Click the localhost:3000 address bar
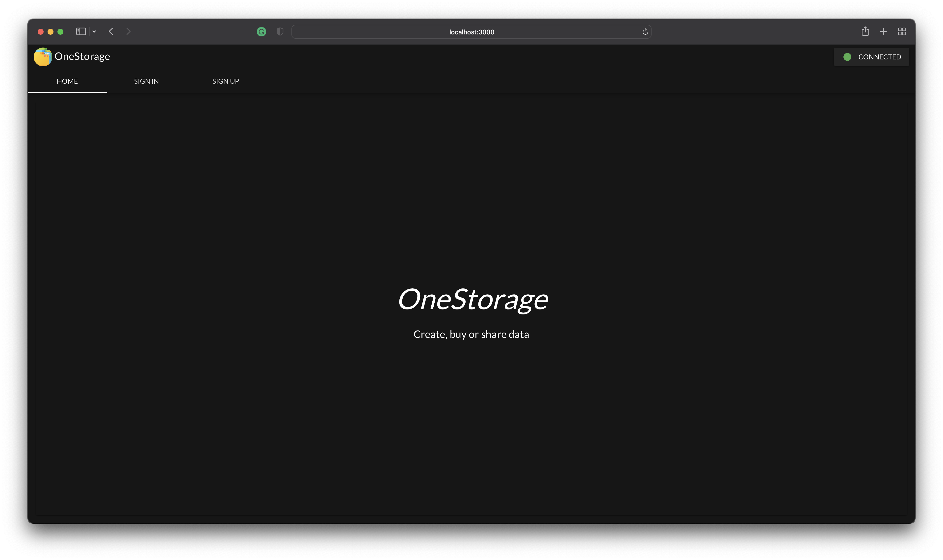This screenshot has height=560, width=943. tap(471, 32)
